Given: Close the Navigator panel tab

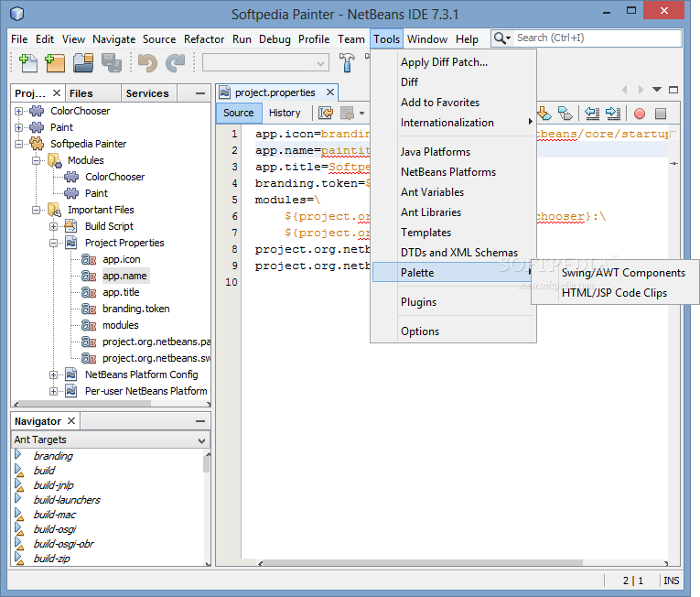Looking at the screenshot, I should coord(71,420).
